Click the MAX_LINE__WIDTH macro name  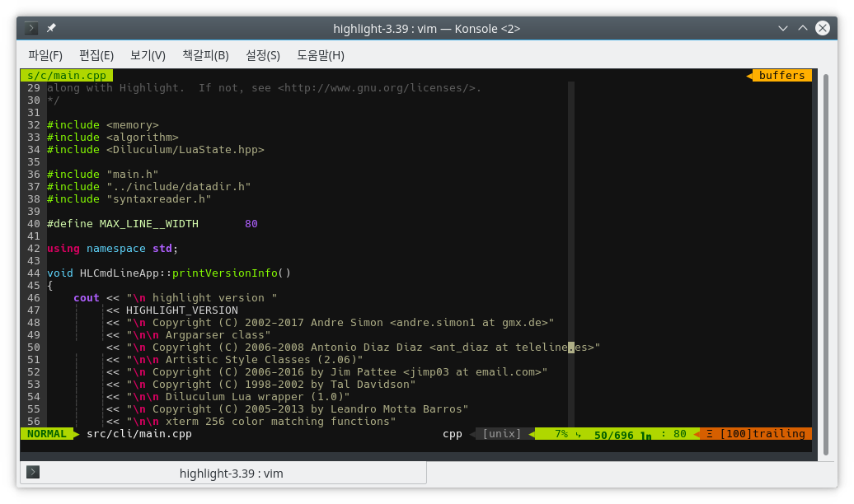148,224
